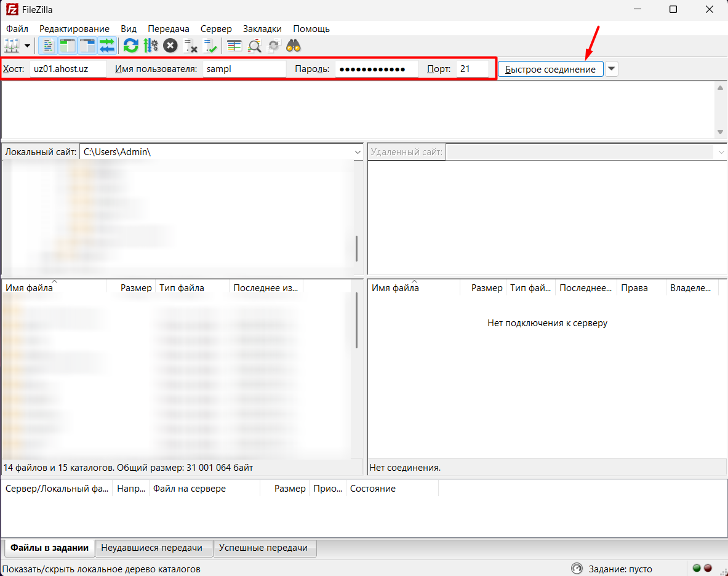Click the Задание: пусто status text
The height and width of the screenshot is (576, 728).
pyautogui.click(x=620, y=569)
